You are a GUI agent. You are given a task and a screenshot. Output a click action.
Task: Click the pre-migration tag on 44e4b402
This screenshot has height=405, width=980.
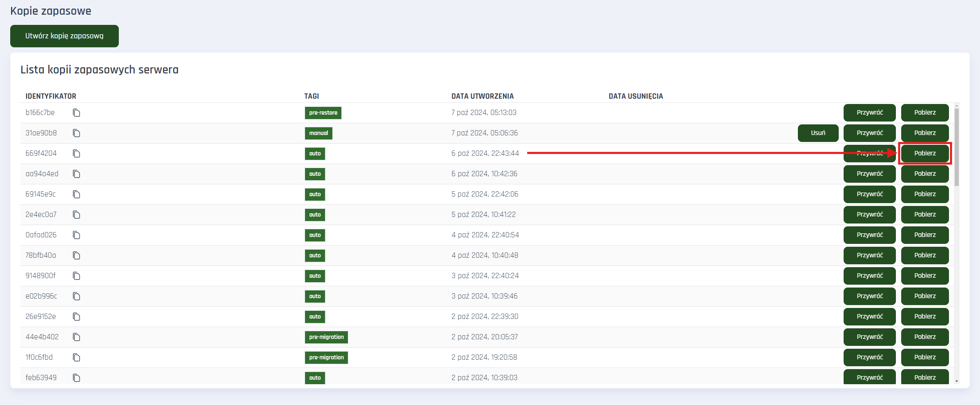point(326,337)
